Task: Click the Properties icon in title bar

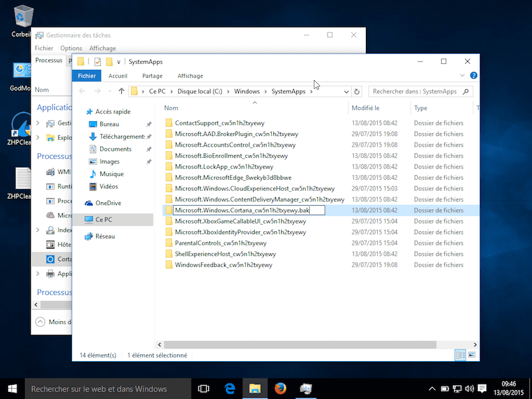Action: 98,61
